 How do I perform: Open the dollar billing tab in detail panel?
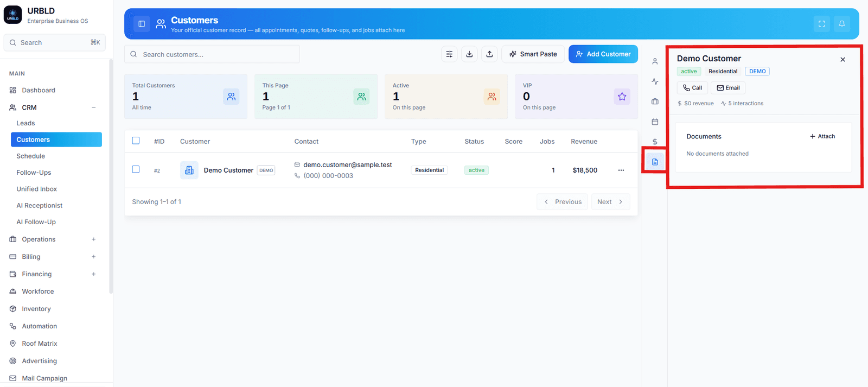655,142
